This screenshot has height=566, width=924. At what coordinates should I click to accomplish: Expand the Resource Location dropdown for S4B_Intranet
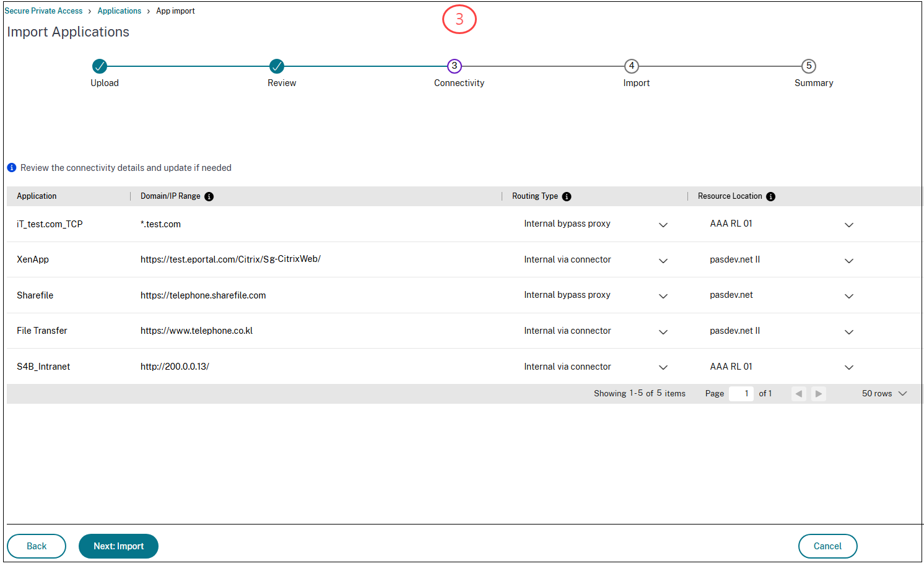point(848,367)
